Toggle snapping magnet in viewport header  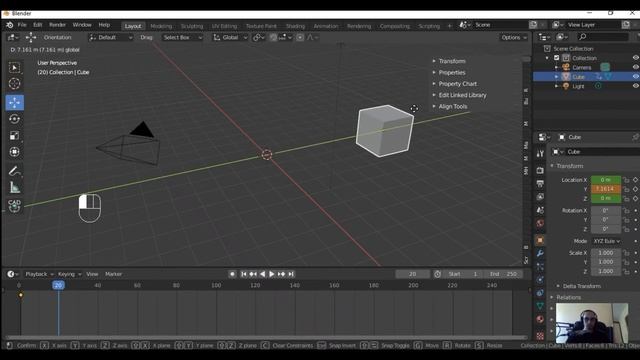click(273, 38)
